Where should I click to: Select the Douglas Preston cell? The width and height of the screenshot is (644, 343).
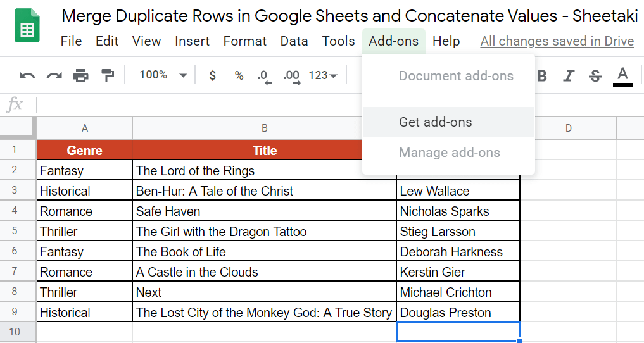(x=458, y=312)
